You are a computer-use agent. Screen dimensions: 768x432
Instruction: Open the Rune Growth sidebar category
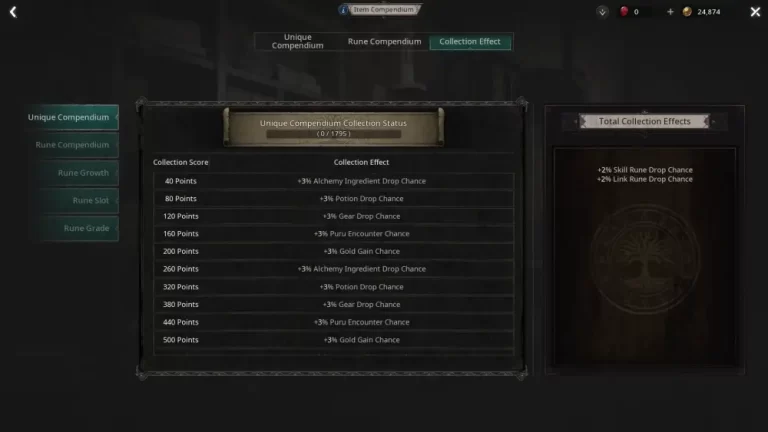click(x=80, y=173)
